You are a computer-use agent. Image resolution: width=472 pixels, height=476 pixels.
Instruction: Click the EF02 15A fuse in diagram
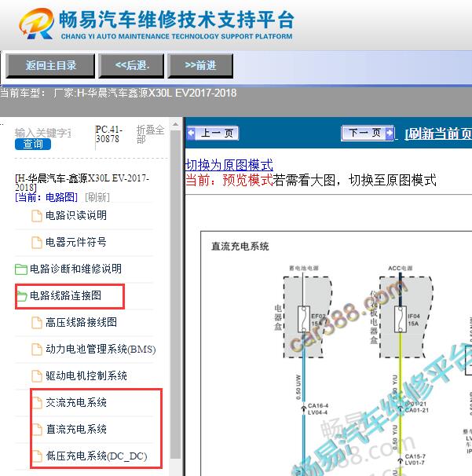point(303,320)
